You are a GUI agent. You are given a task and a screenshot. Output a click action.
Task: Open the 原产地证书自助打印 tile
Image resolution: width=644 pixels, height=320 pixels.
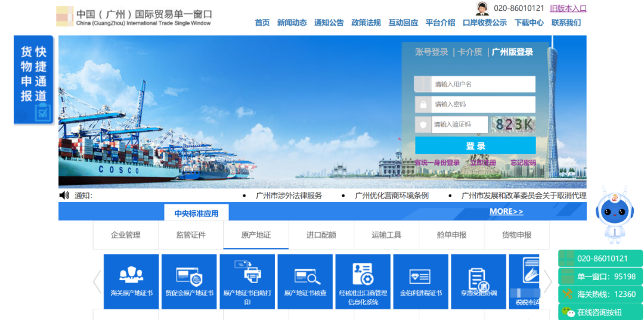(247, 281)
